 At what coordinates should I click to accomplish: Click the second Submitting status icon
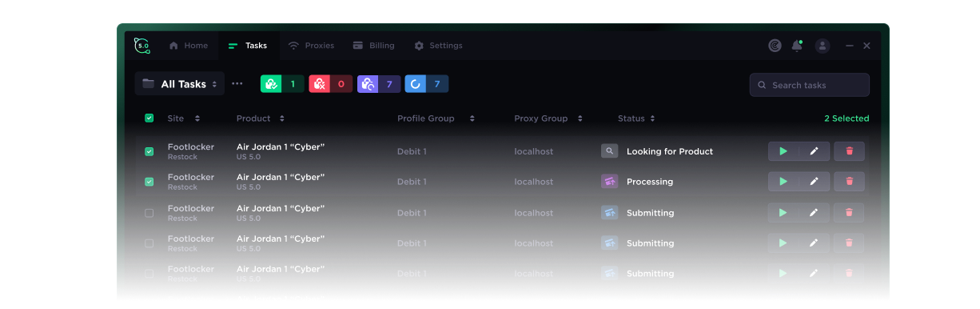pyautogui.click(x=610, y=243)
